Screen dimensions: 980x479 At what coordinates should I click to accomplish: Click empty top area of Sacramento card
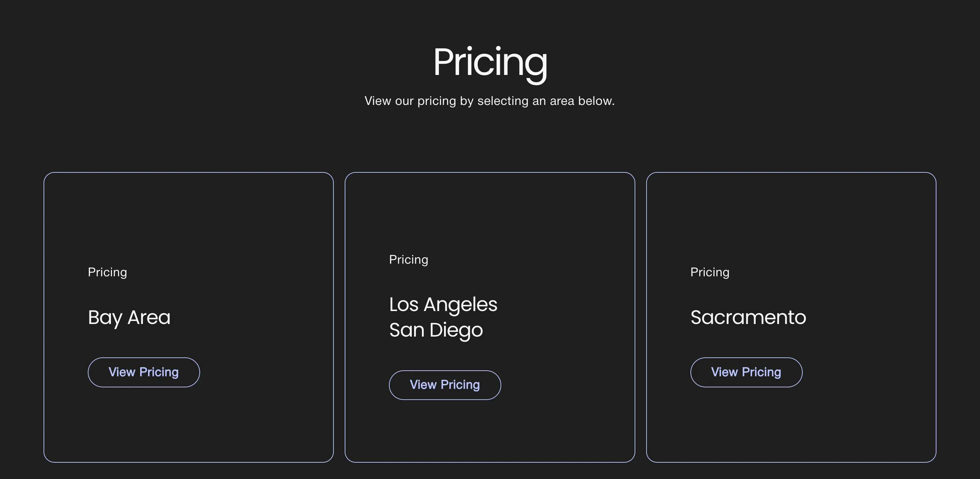pos(791,213)
